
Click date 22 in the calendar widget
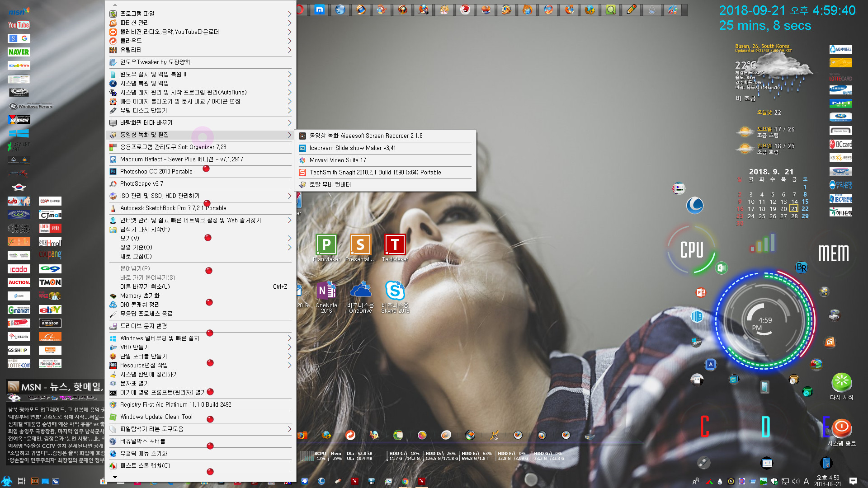click(805, 209)
